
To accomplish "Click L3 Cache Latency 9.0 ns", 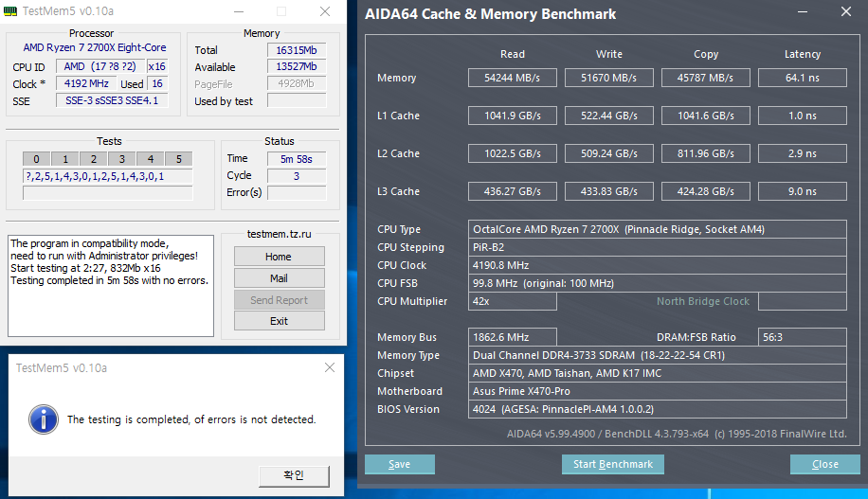I will (x=802, y=191).
